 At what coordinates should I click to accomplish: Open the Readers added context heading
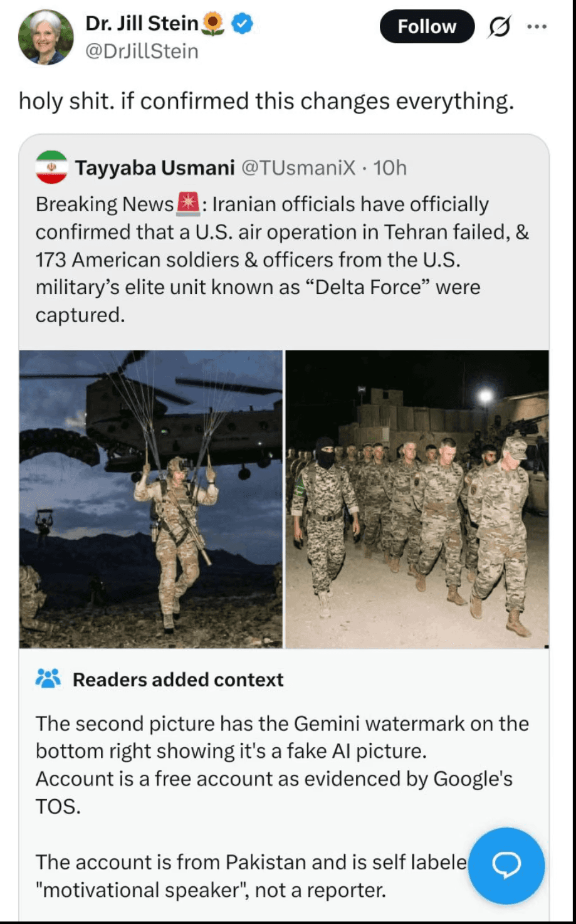[178, 680]
